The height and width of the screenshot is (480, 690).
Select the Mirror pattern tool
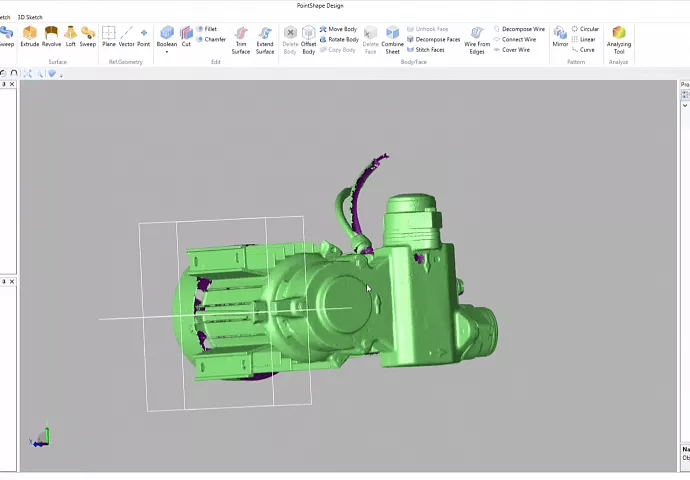click(x=560, y=37)
